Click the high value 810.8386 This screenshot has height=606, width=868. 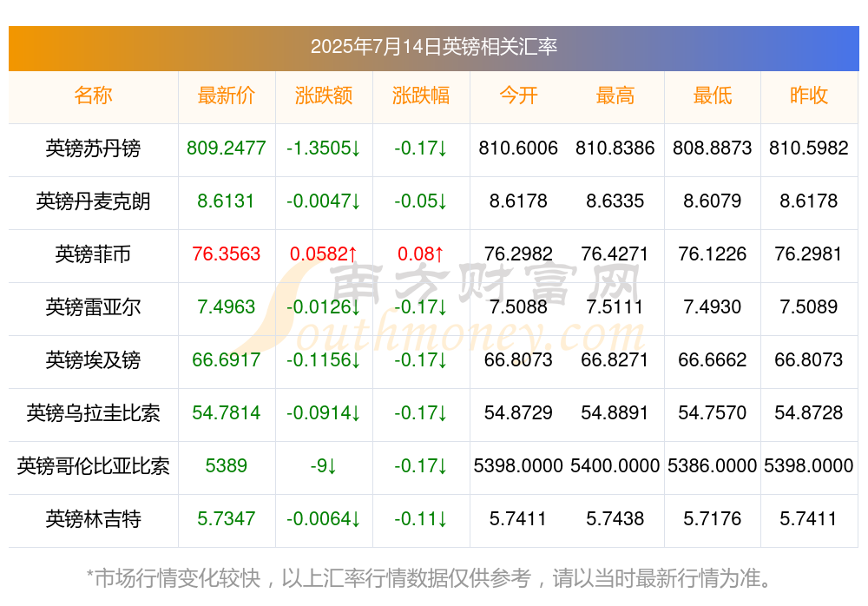615,148
